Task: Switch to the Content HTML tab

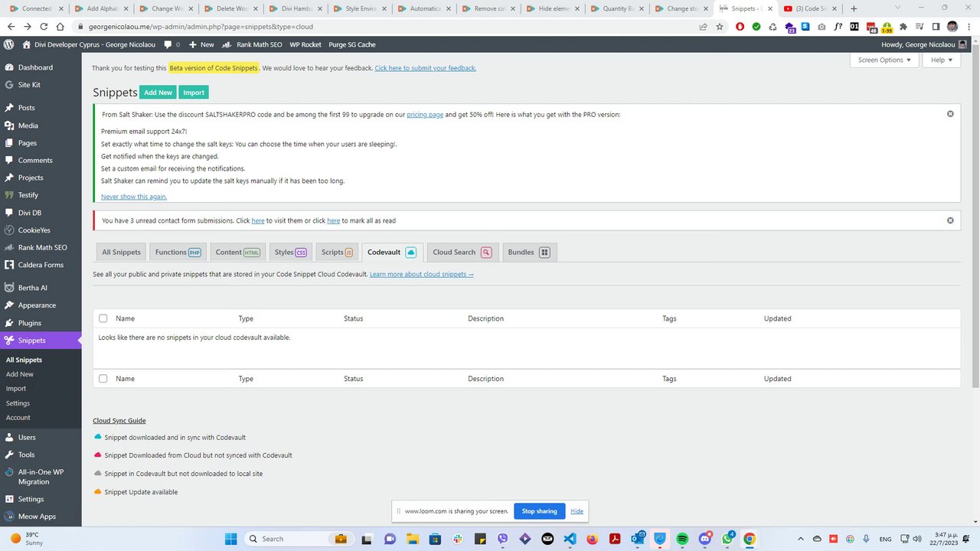Action: 238,252
